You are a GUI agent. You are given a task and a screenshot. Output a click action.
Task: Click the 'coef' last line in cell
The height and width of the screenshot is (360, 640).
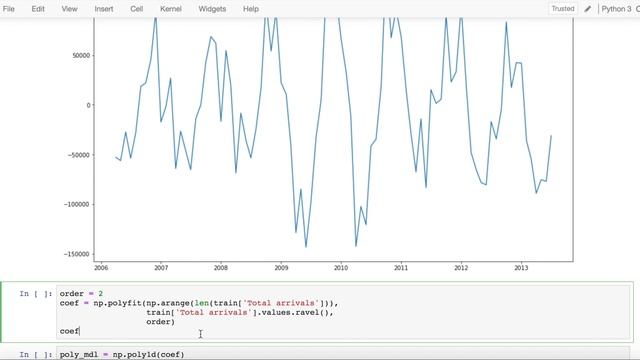click(x=69, y=331)
